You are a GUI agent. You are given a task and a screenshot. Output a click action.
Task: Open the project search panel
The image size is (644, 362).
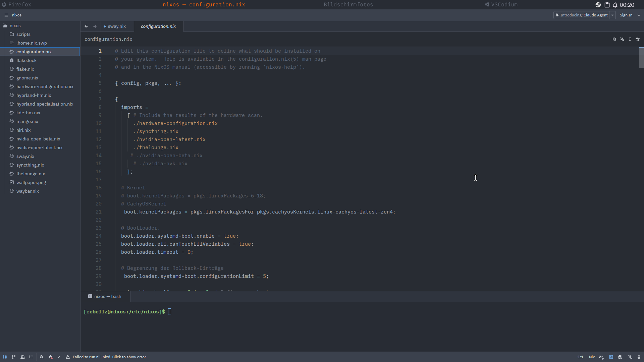pyautogui.click(x=41, y=357)
